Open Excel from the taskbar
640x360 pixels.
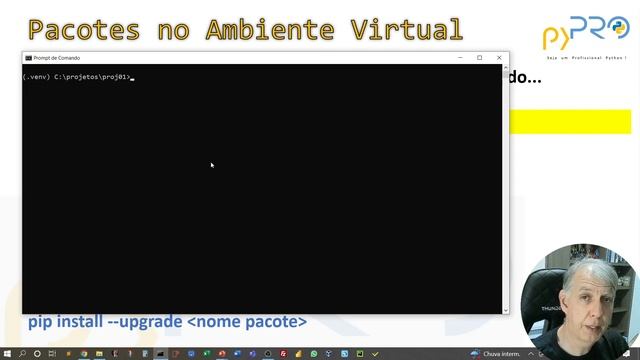coord(207,354)
